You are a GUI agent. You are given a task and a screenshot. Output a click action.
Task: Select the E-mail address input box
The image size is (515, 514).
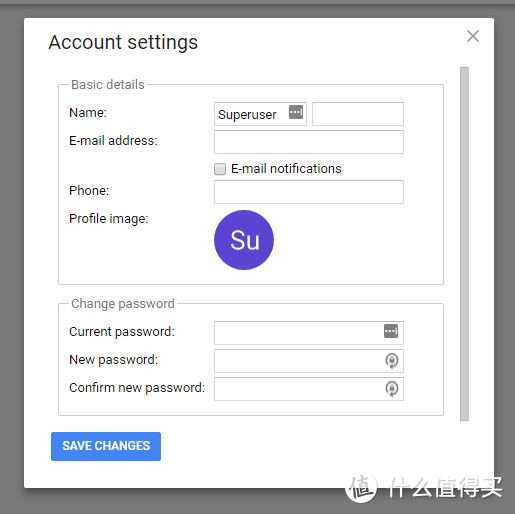[x=309, y=142]
